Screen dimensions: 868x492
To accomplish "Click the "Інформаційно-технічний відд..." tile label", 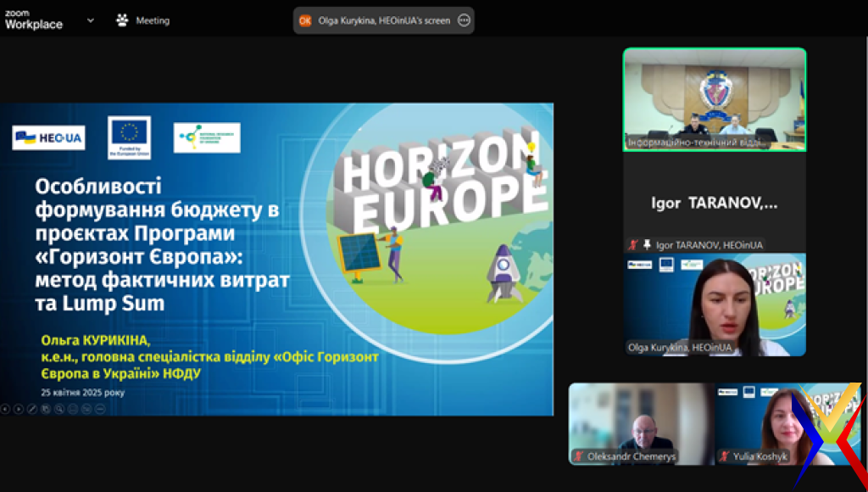I will [x=697, y=143].
